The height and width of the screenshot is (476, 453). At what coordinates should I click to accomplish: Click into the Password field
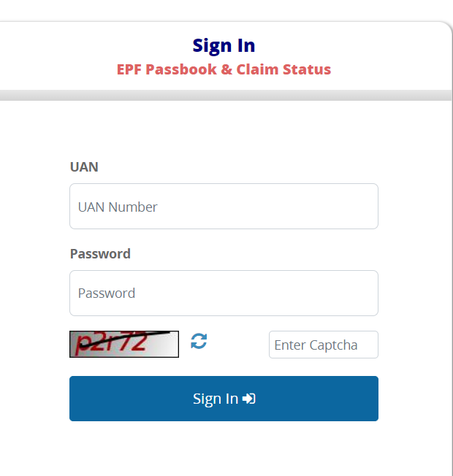click(x=224, y=293)
